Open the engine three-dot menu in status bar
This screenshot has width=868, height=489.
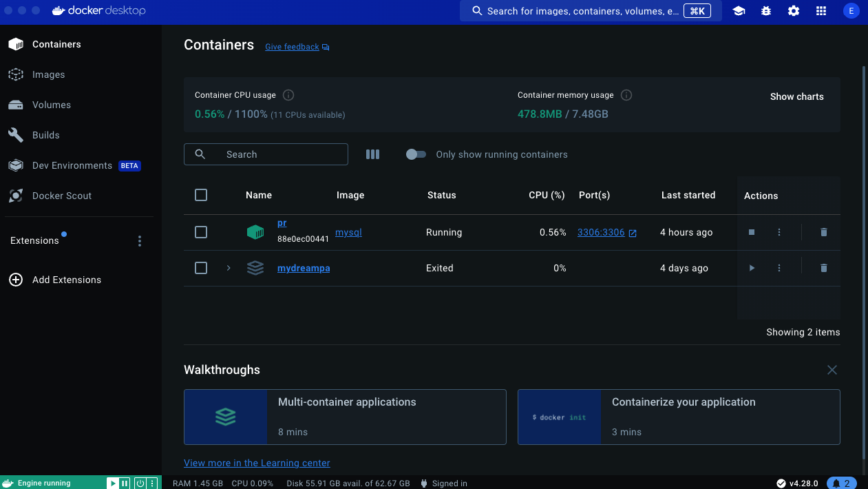point(152,483)
